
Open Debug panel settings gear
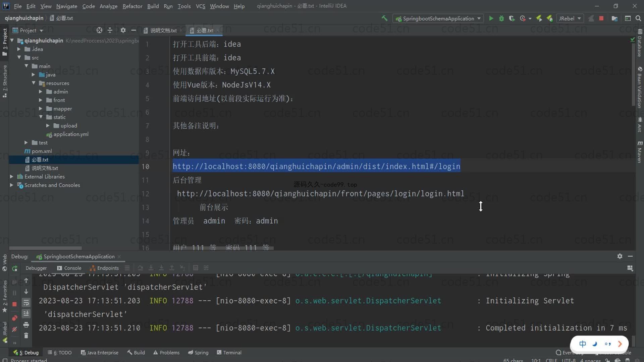tap(620, 256)
